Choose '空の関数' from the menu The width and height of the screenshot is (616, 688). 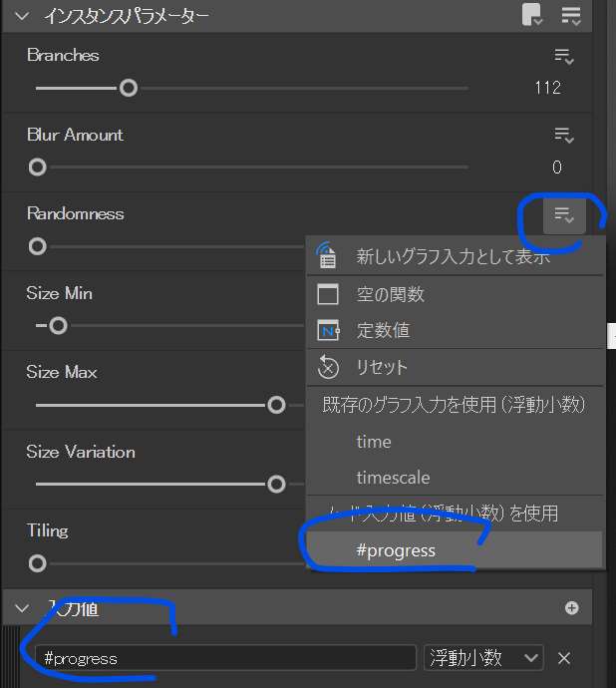click(390, 294)
